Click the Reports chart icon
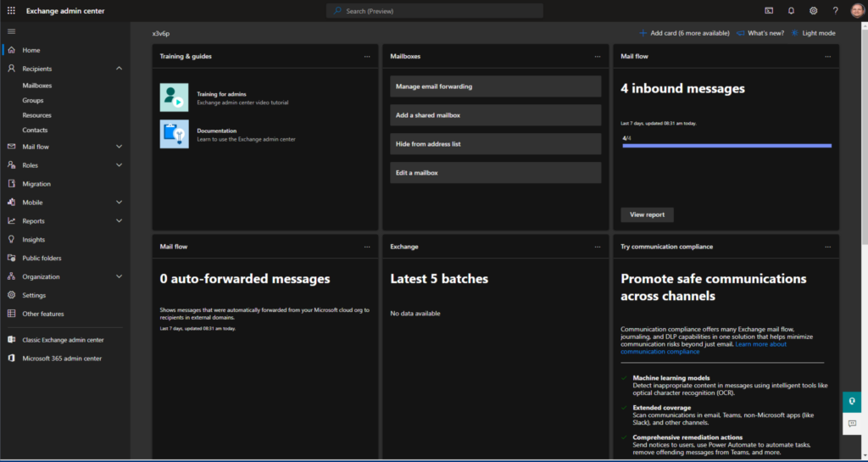 (11, 220)
